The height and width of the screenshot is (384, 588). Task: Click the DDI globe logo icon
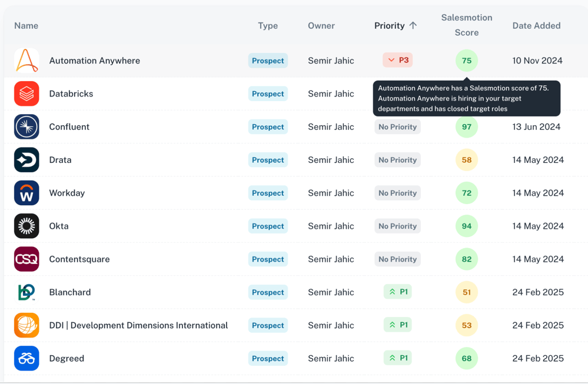[26, 325]
